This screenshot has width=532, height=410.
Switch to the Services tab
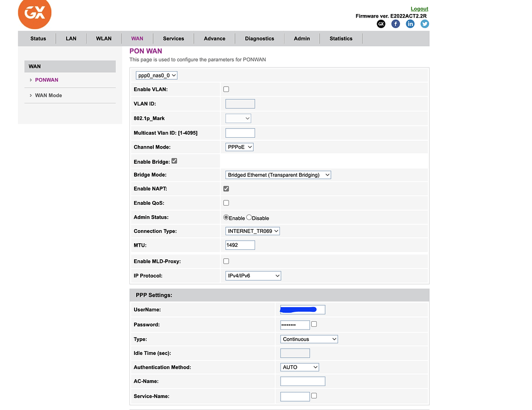tap(173, 38)
